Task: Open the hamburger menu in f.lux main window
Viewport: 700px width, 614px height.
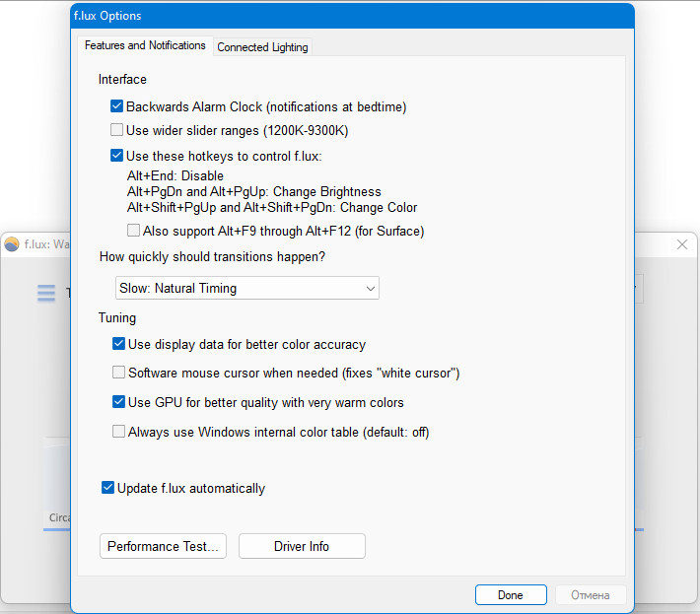Action: (x=45, y=293)
